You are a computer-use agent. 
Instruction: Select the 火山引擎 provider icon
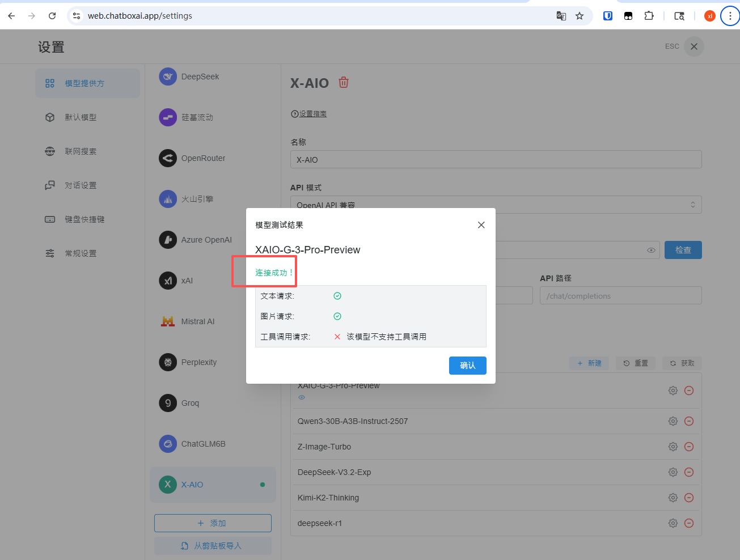coord(168,199)
